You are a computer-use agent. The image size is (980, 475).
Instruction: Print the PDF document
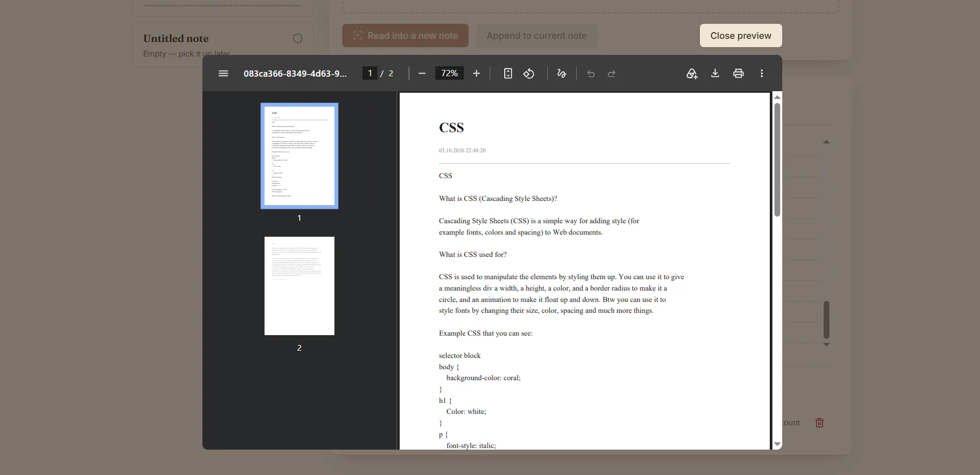coord(739,74)
